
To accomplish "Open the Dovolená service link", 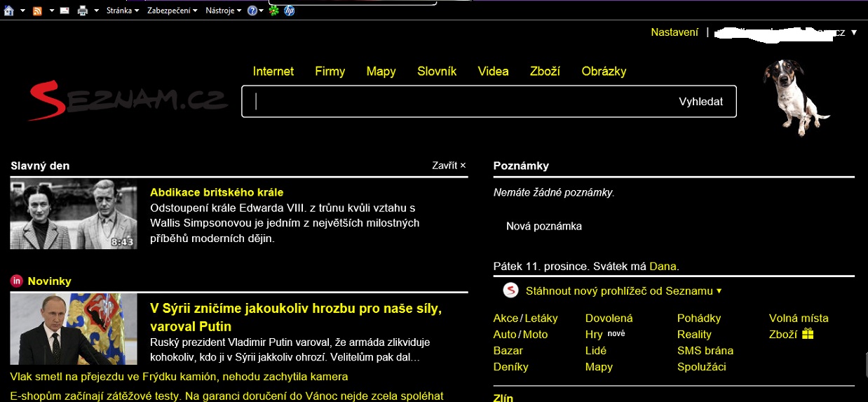I will (609, 319).
